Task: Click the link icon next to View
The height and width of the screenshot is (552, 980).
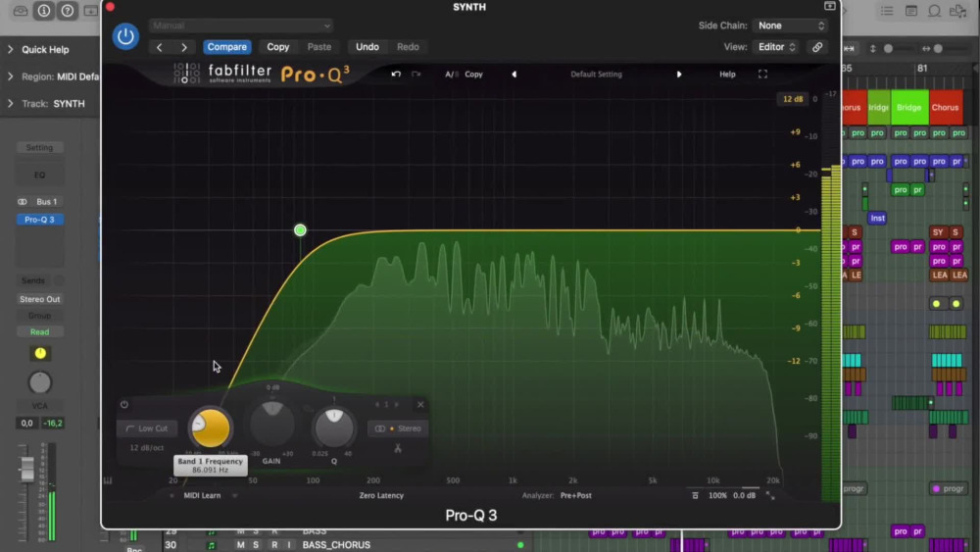Action: click(x=817, y=47)
